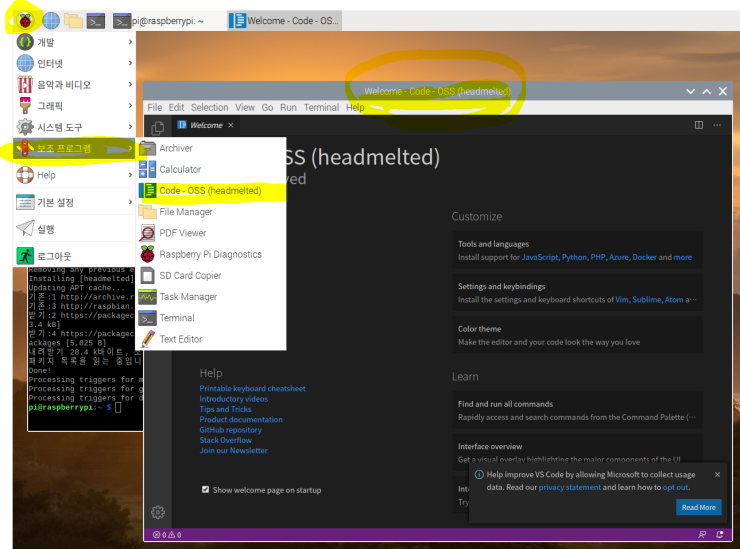The height and width of the screenshot is (549, 740).
Task: Toggle Show welcome page on startup checkbox
Action: coord(205,490)
